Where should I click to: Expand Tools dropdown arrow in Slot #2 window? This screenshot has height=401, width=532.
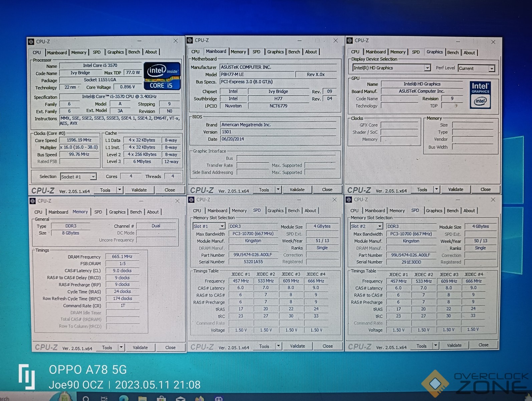click(436, 346)
